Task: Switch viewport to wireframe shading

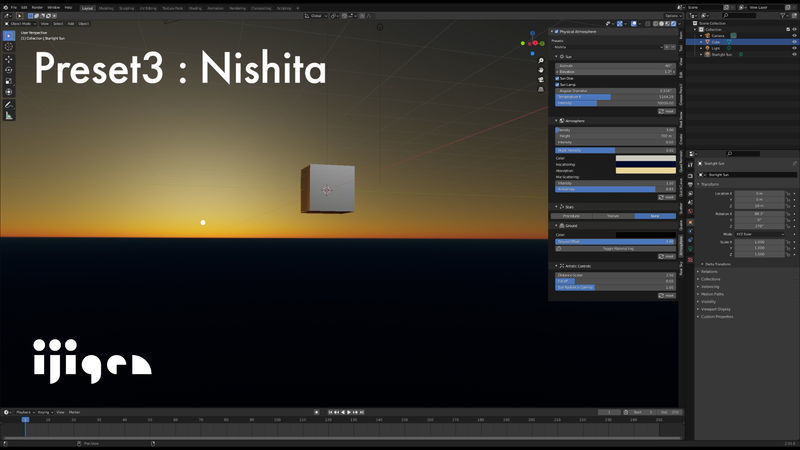Action: tap(656, 23)
